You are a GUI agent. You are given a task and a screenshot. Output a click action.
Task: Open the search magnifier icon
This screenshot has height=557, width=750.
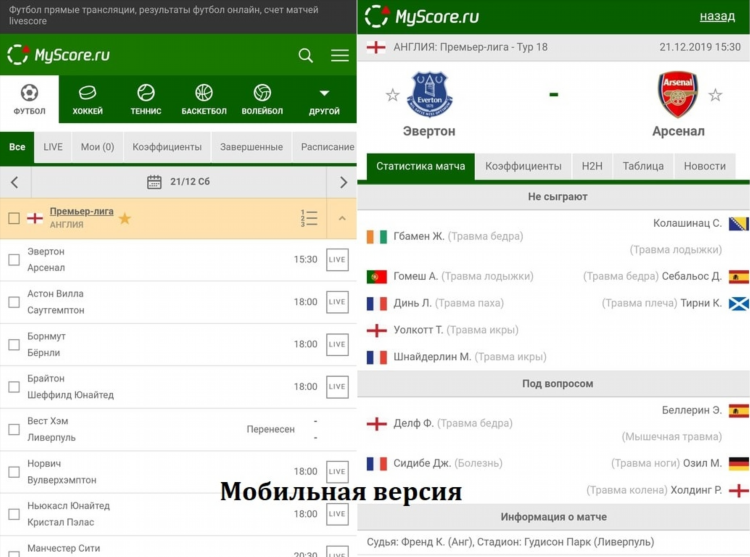coord(306,55)
